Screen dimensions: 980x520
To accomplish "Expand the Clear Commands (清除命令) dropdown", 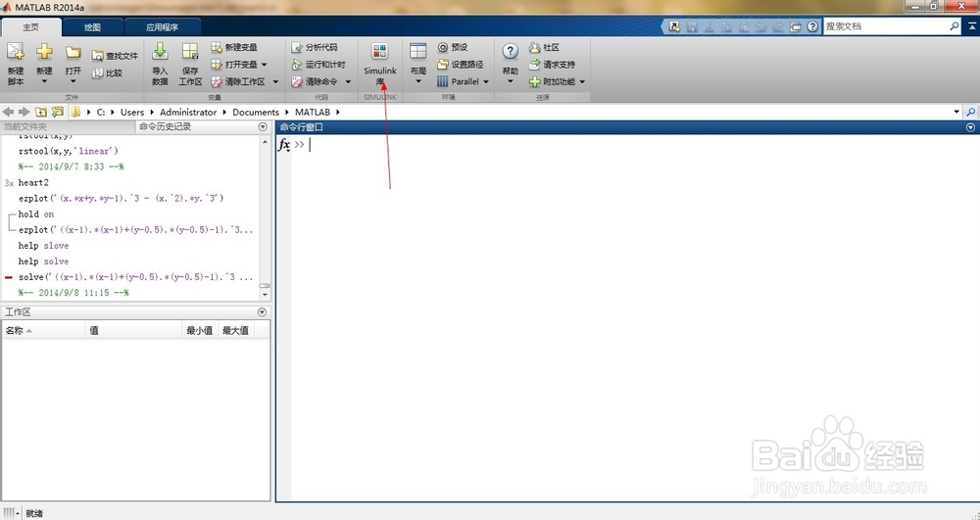I will click(x=348, y=82).
